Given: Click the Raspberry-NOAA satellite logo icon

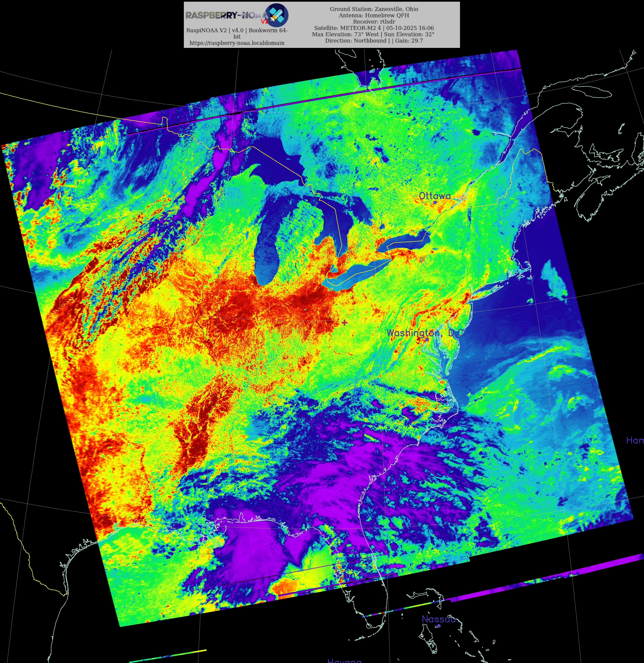Looking at the screenshot, I should tap(276, 15).
